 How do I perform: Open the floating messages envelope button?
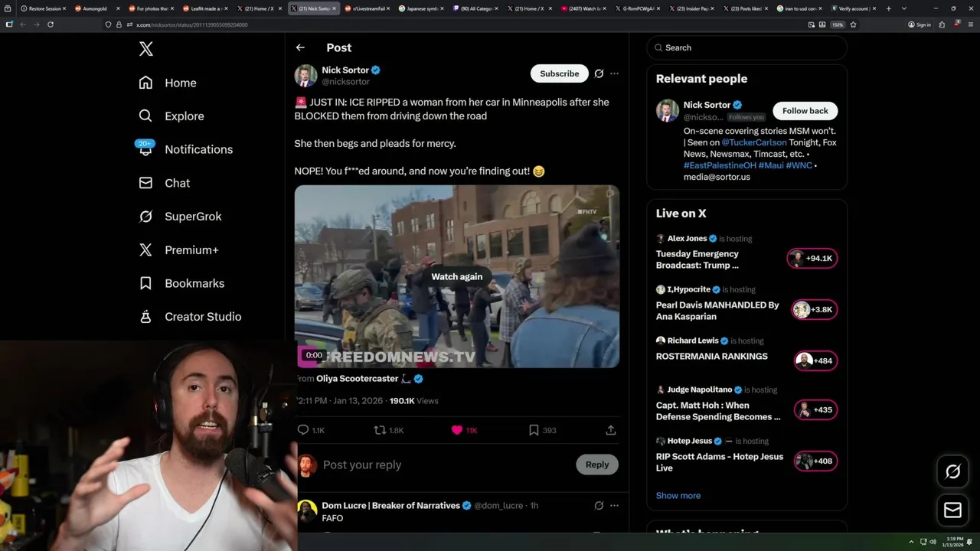[x=953, y=510]
